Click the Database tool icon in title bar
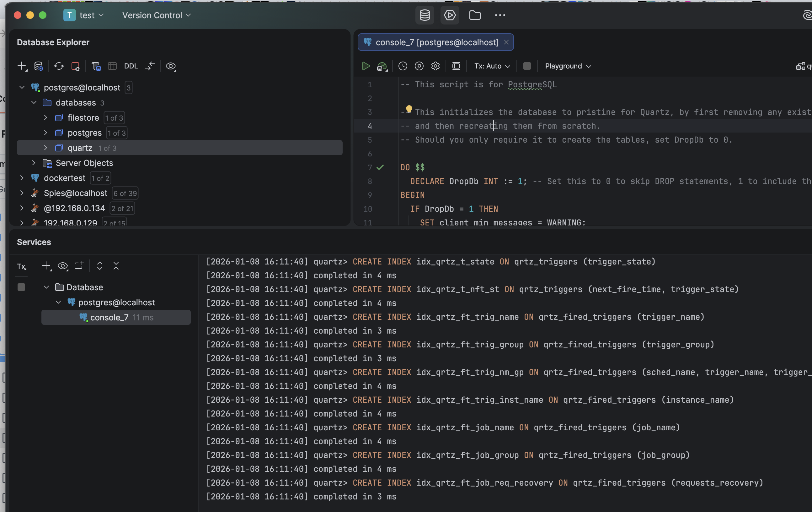Screen dimensions: 812x512 pyautogui.click(x=425, y=15)
